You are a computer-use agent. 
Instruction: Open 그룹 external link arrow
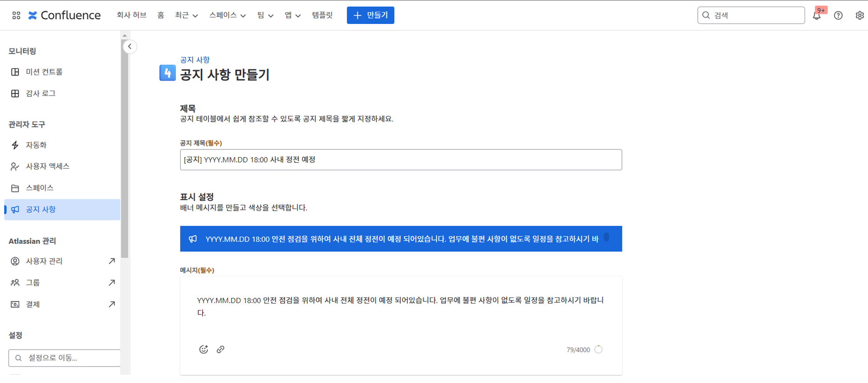[112, 283]
